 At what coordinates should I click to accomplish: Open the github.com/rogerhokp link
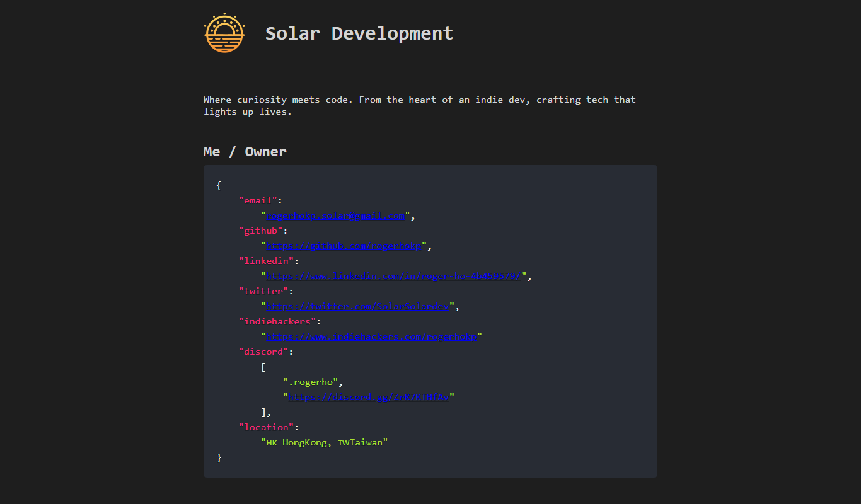344,246
